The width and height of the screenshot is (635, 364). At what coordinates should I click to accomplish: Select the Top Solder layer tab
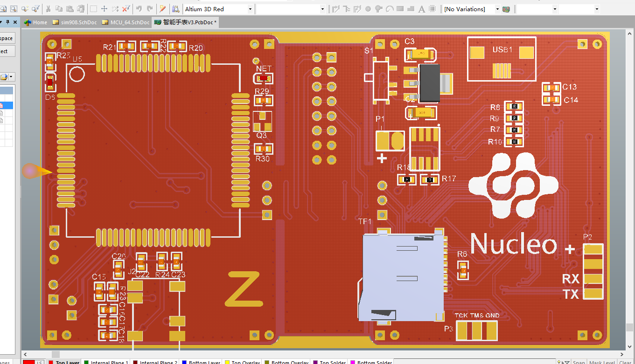pyautogui.click(x=328, y=362)
